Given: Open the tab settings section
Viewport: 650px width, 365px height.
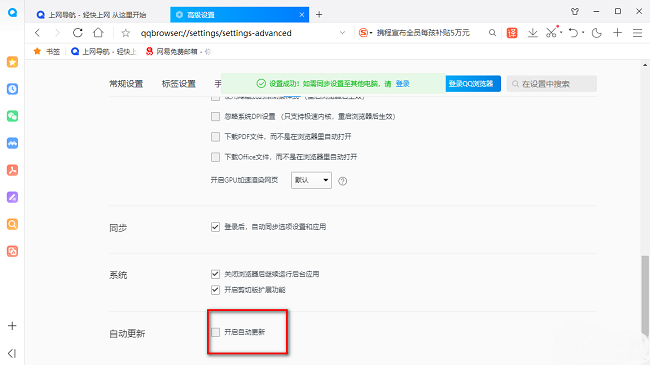Looking at the screenshot, I should tap(179, 84).
